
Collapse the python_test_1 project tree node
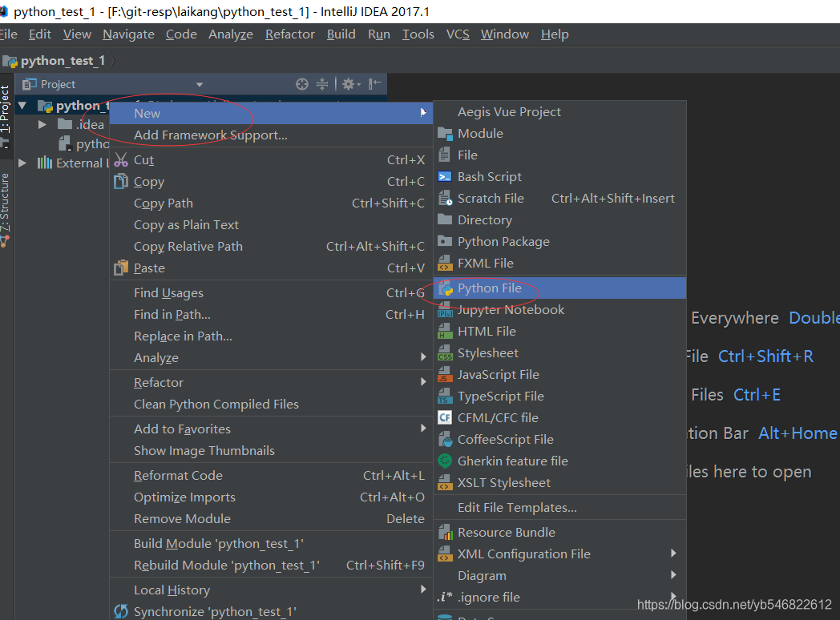(22, 106)
